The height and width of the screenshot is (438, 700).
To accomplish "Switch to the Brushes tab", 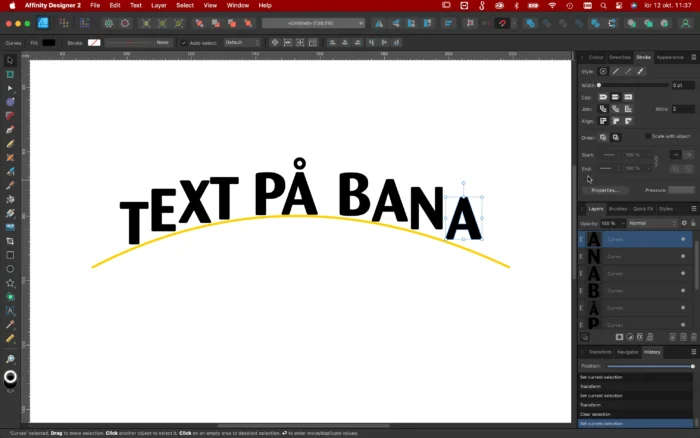I will [x=618, y=209].
